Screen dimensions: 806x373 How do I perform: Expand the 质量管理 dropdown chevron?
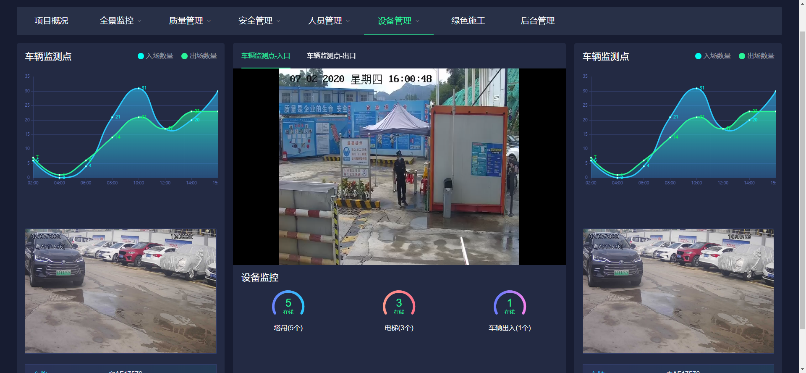(x=209, y=22)
